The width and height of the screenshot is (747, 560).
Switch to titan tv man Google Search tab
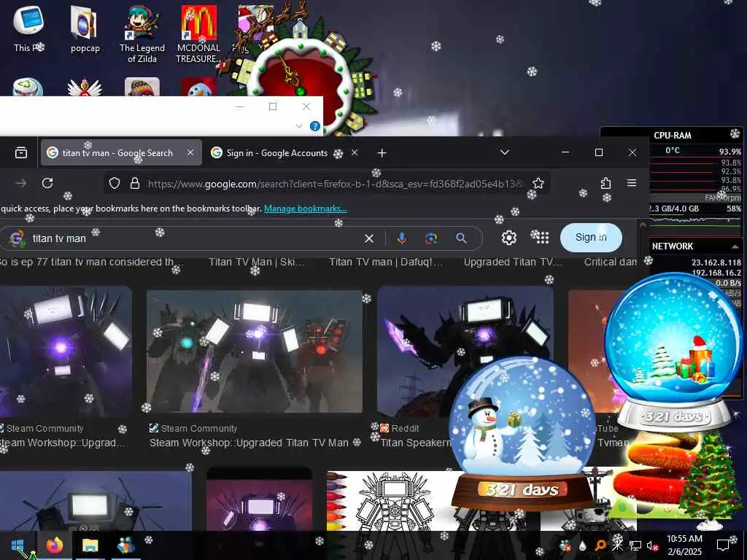pyautogui.click(x=121, y=153)
